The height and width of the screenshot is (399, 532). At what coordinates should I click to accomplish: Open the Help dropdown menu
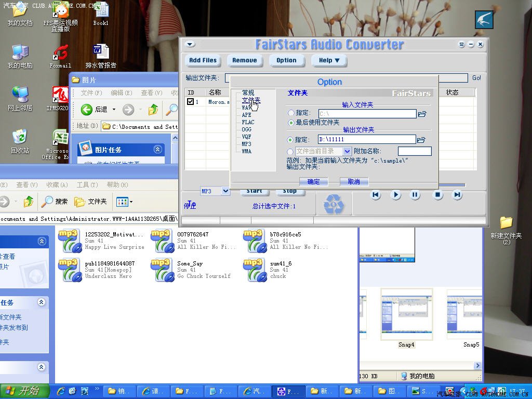point(329,60)
